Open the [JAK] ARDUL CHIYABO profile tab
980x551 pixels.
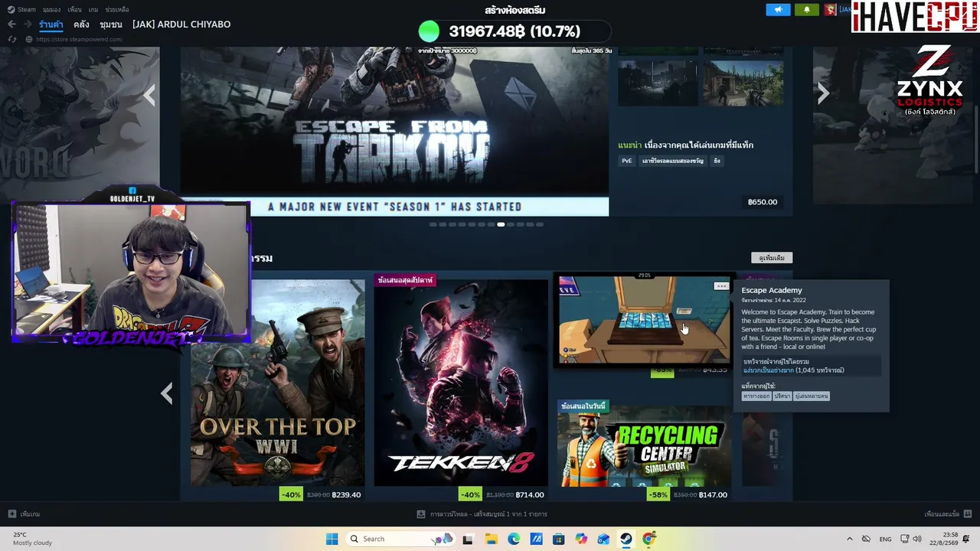click(181, 24)
